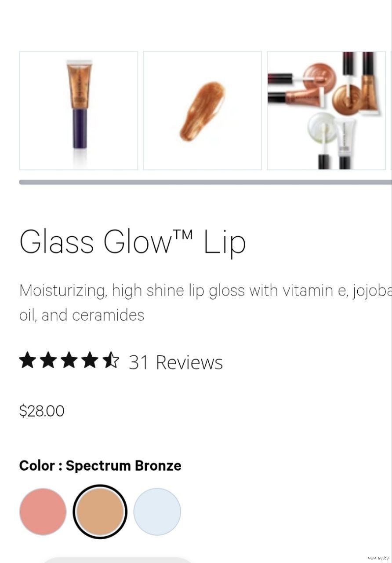
Task: Click the second rating star
Action: click(48, 360)
